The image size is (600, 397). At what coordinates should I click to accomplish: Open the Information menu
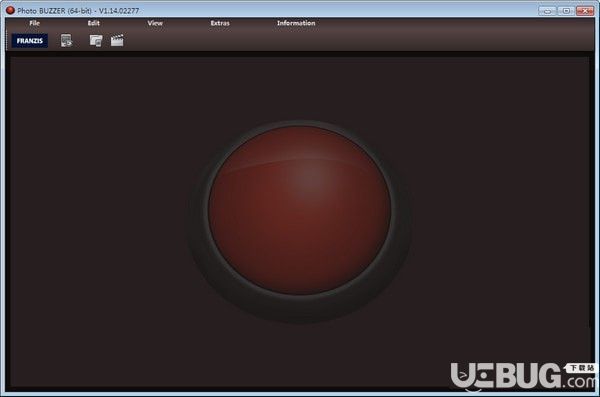pos(296,23)
